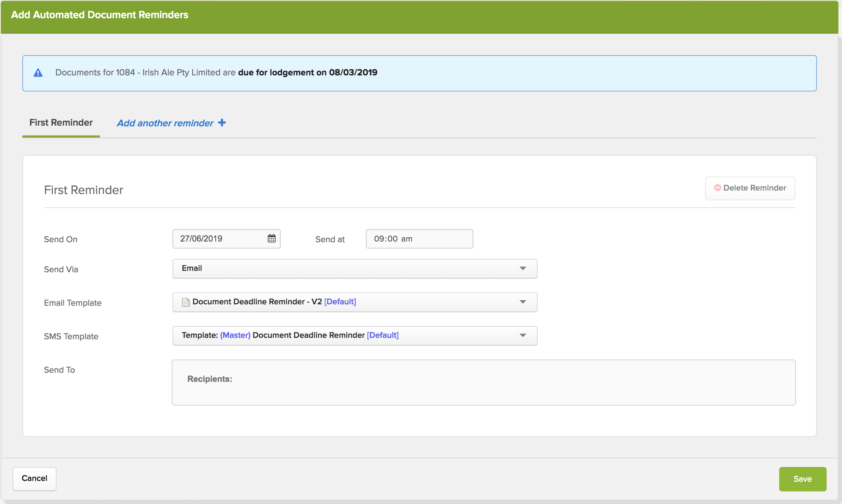Screen dimensions: 842x504
Task: Open the calendar picker icon
Action: tap(272, 238)
